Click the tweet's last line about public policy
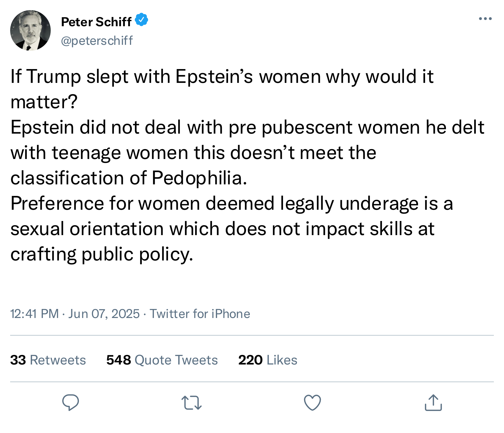Viewport: 504px width, 433px height. (102, 254)
